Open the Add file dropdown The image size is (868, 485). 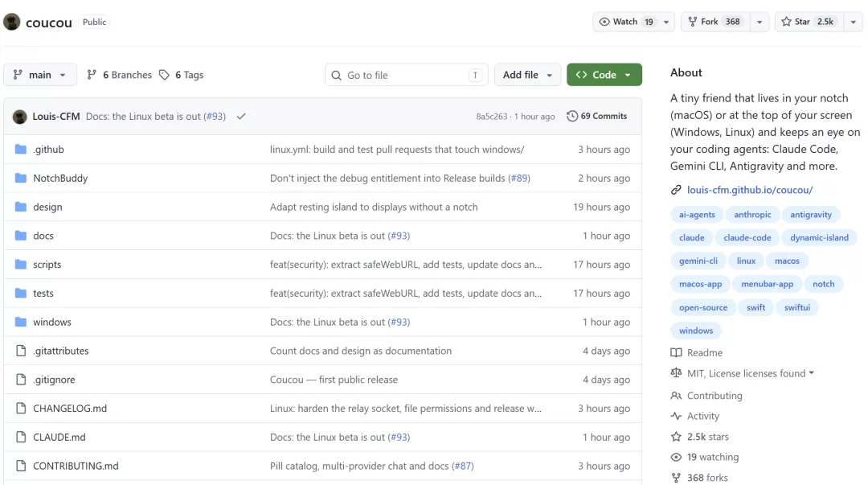[527, 75]
